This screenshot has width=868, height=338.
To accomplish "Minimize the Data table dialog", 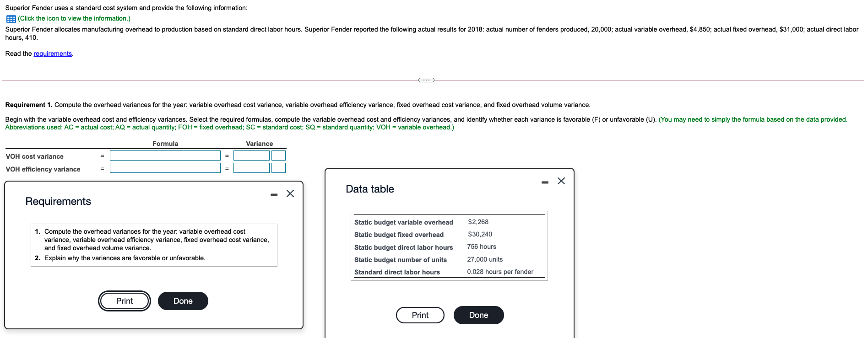I will 545,182.
